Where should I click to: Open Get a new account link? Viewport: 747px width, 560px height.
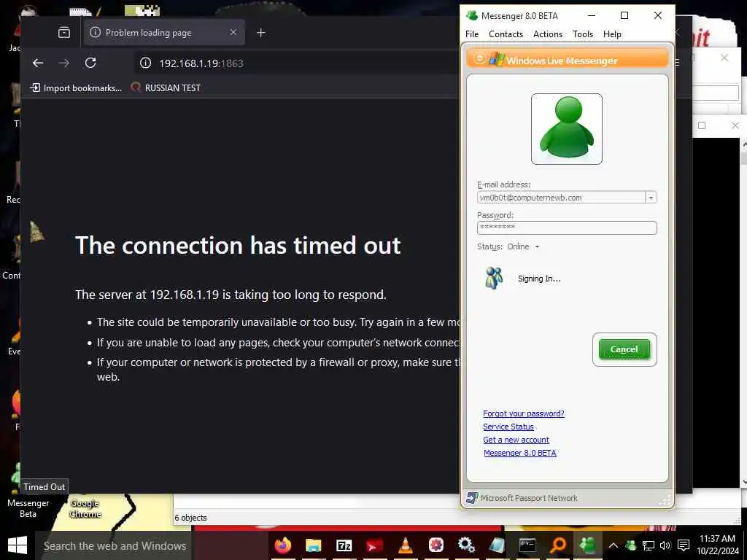(x=516, y=440)
